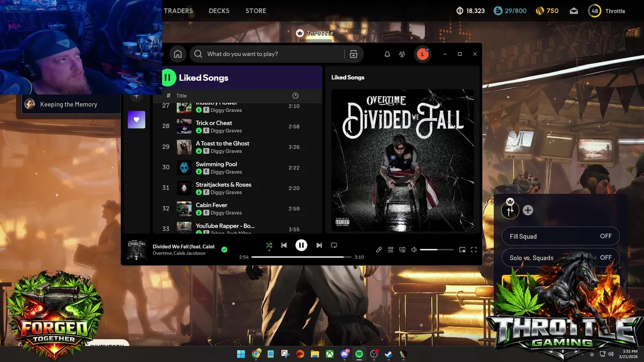
Task: Toggle the green saved-to-Liked-Songs checkmark
Action: (x=224, y=249)
